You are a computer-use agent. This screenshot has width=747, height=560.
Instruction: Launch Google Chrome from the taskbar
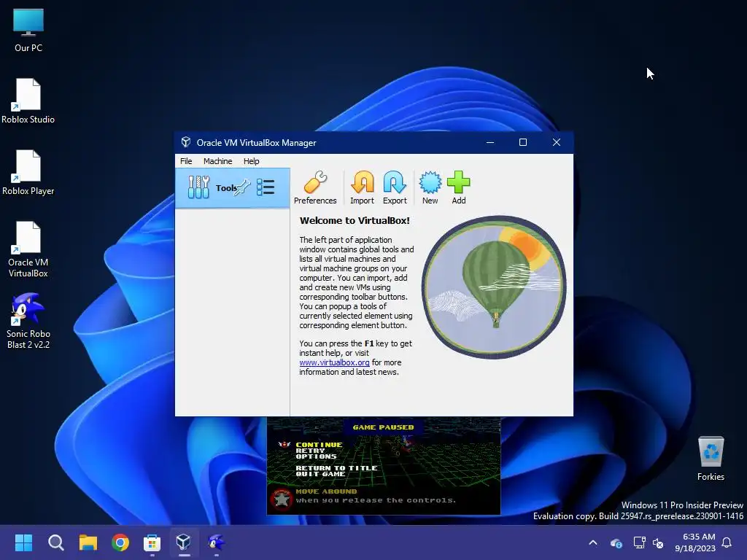pos(120,542)
